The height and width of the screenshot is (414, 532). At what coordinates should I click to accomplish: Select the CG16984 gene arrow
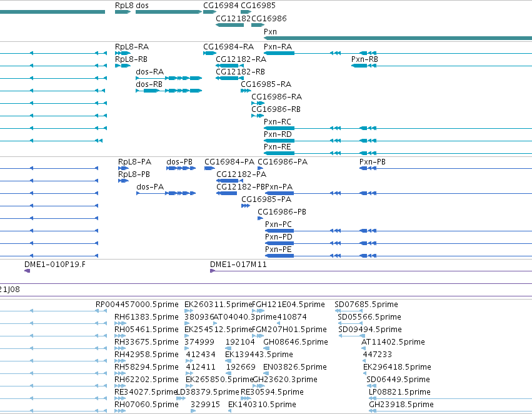tap(209, 12)
